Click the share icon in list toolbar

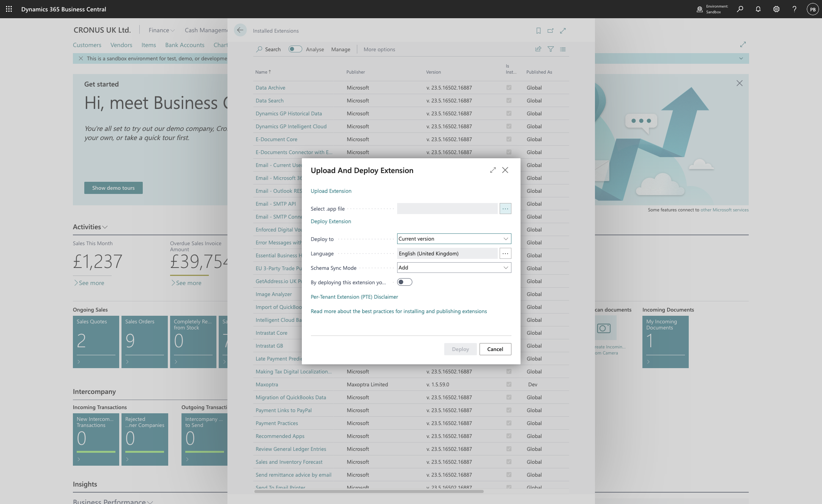click(x=538, y=49)
